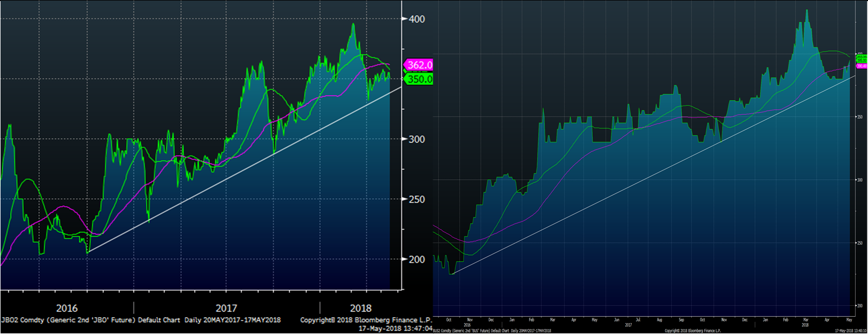This screenshot has width=868, height=334.
Task: Click the Aug month label on right chart
Action: coord(659,320)
